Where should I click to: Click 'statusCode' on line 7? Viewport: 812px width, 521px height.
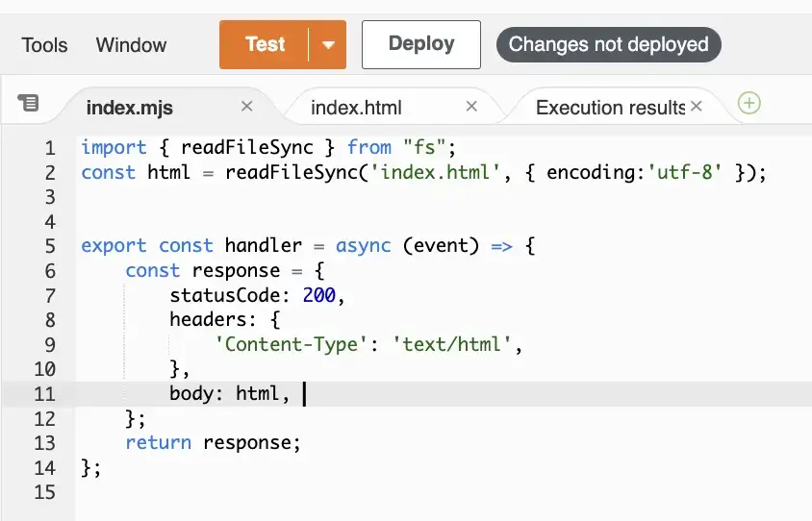225,295
